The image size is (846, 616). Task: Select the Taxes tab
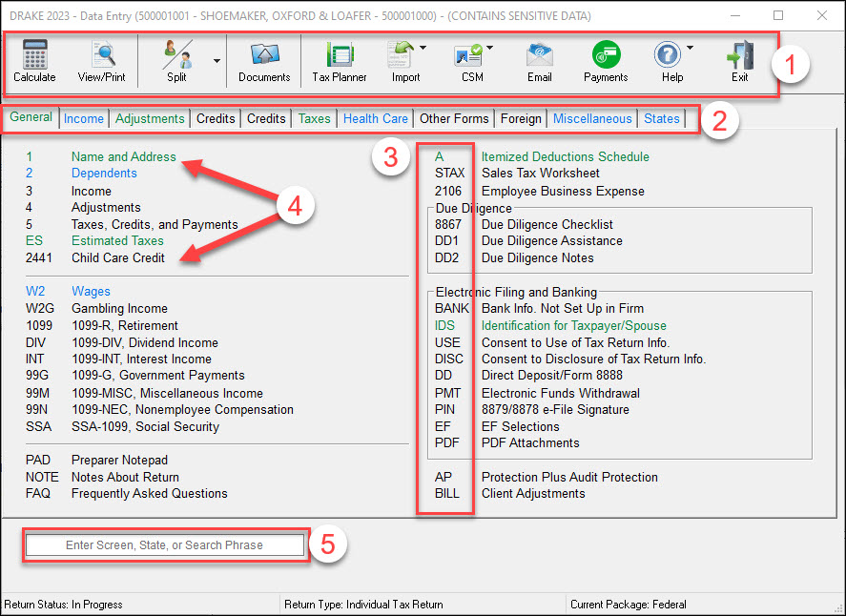314,118
